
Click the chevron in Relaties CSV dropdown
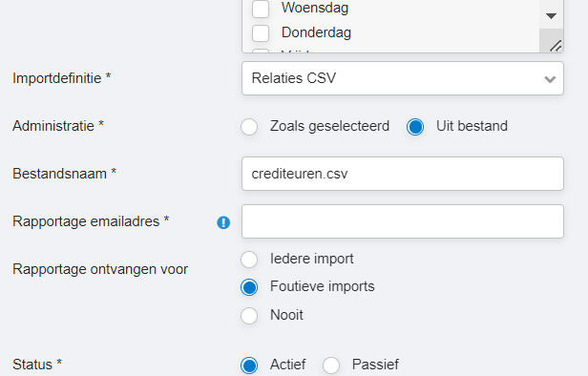point(550,79)
